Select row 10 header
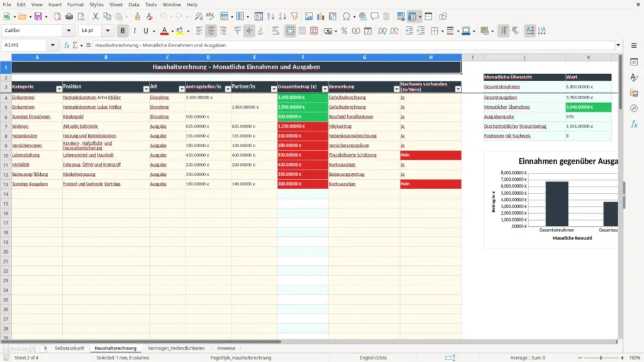This screenshot has height=362, width=644. pos(6,155)
